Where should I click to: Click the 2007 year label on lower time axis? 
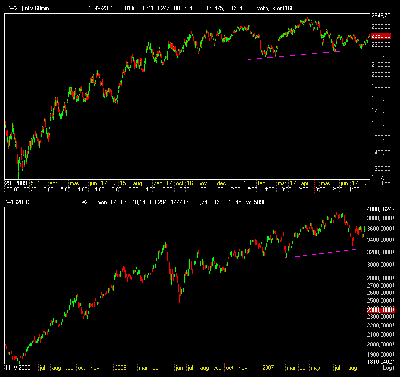click(x=269, y=368)
